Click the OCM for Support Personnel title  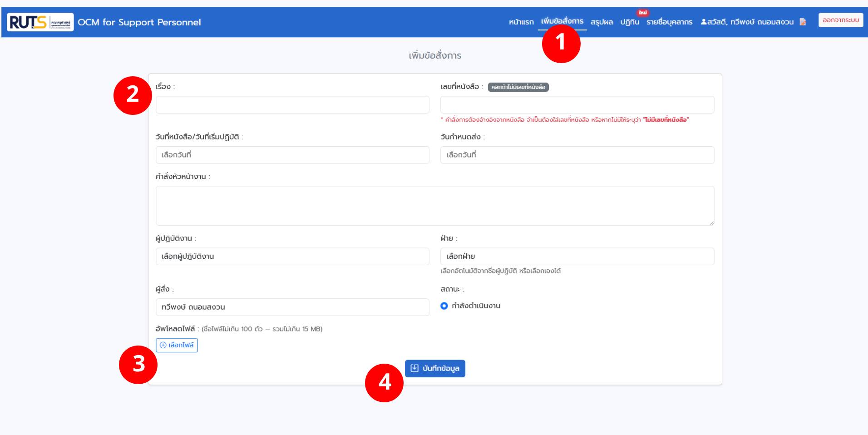[139, 22]
